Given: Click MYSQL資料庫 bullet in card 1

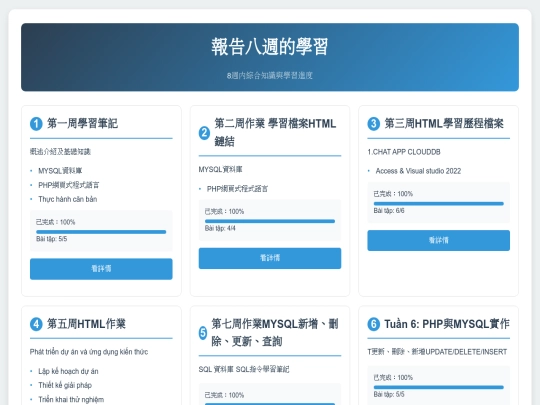Looking at the screenshot, I should 60,171.
